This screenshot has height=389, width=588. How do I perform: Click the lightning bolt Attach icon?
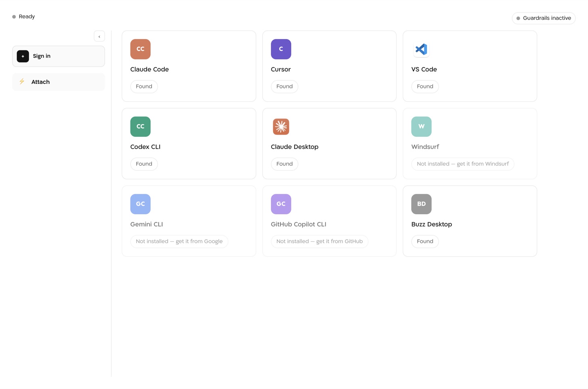point(22,82)
